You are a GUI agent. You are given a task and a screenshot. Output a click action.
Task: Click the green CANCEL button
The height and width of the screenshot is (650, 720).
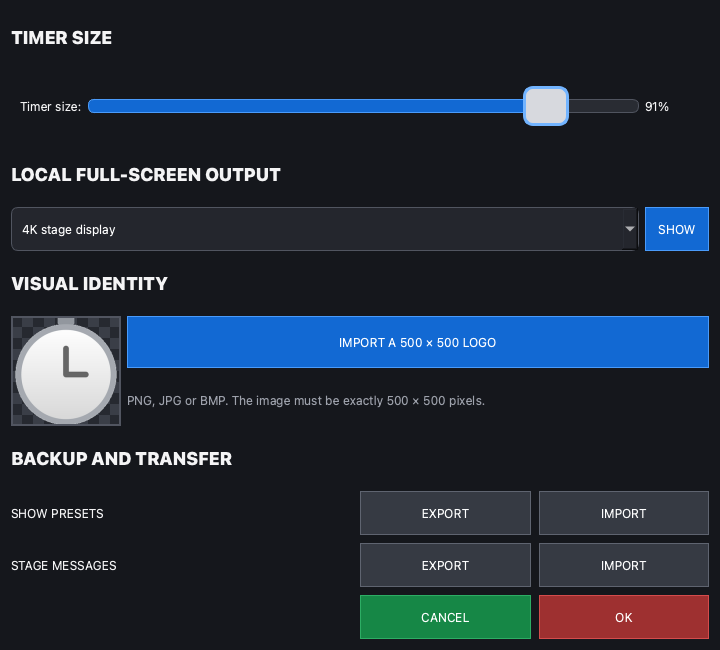[445, 617]
